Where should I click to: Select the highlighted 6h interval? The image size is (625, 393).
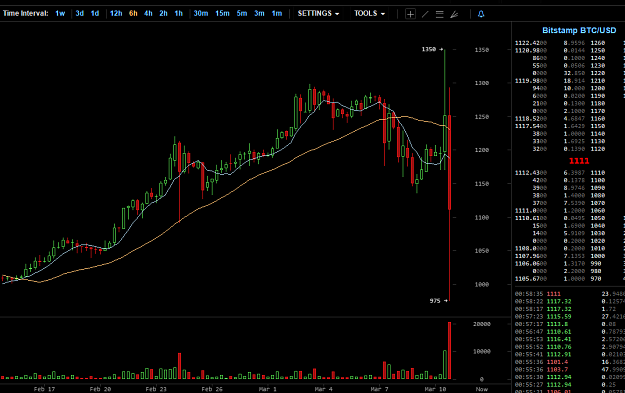click(x=133, y=14)
